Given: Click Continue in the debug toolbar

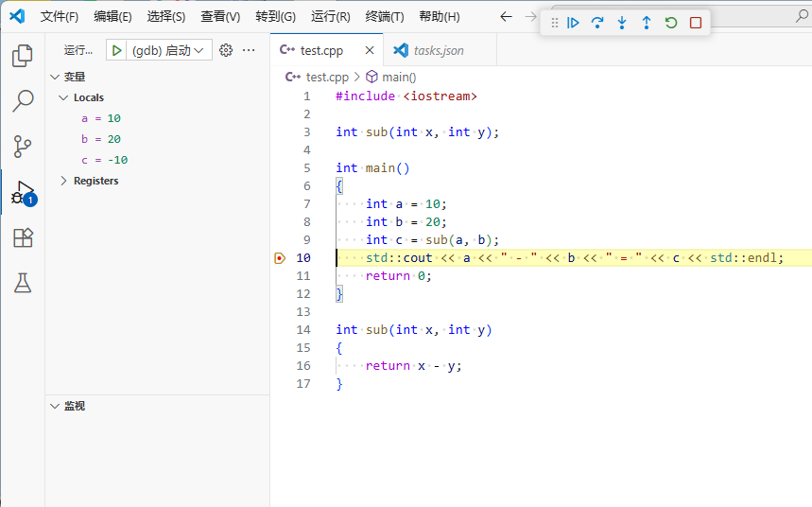Looking at the screenshot, I should pyautogui.click(x=573, y=23).
